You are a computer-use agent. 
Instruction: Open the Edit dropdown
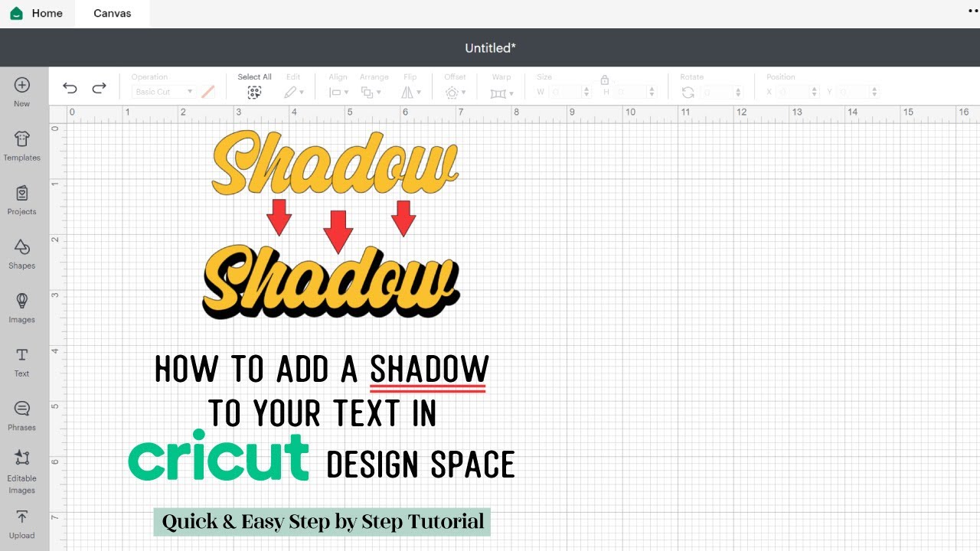[294, 92]
